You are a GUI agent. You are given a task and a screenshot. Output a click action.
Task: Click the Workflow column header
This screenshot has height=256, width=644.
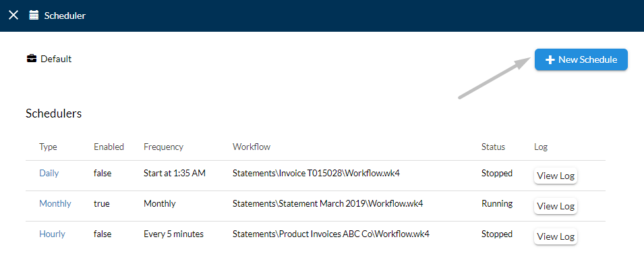click(x=252, y=147)
